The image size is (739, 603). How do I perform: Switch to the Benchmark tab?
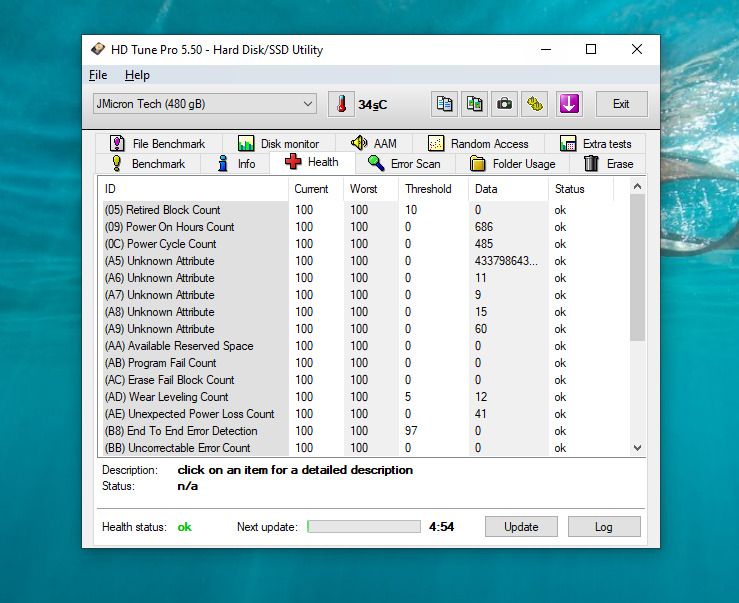(x=148, y=164)
